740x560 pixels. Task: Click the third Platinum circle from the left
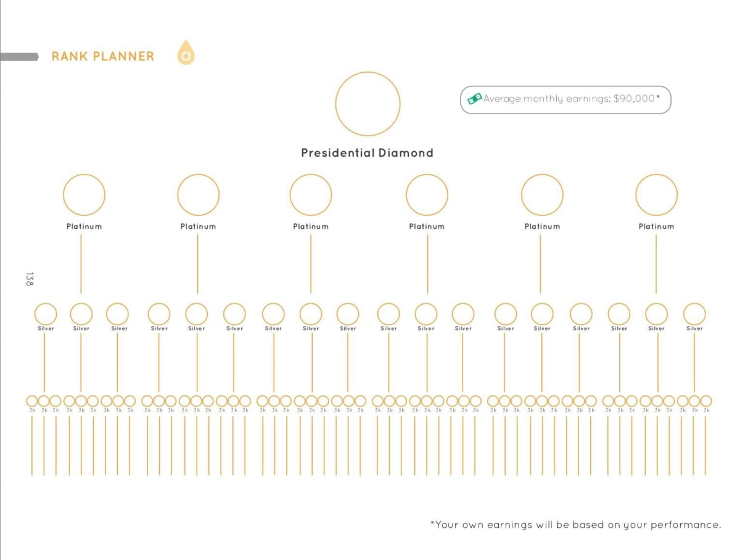(311, 195)
